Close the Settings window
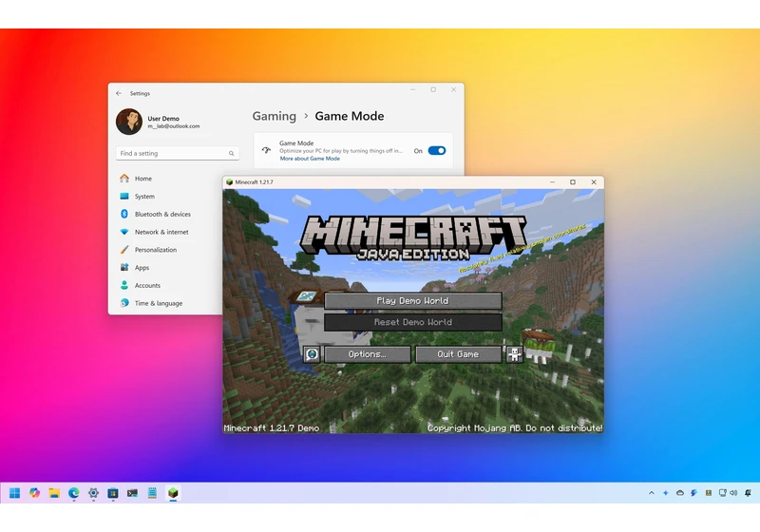This screenshot has height=532, width=760. click(454, 89)
